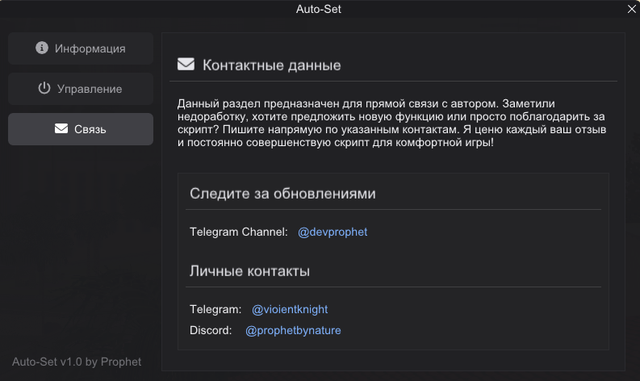Click the info circle icon beside Информация

42,48
